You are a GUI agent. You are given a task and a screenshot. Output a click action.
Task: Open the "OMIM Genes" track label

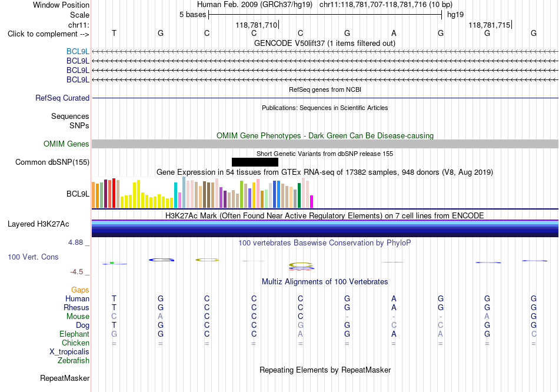(x=66, y=144)
